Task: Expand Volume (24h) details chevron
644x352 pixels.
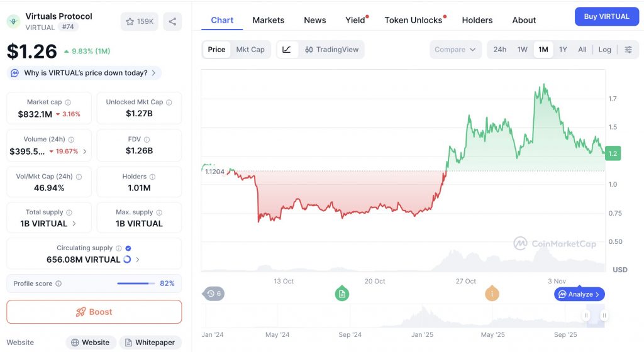Action: tap(85, 151)
